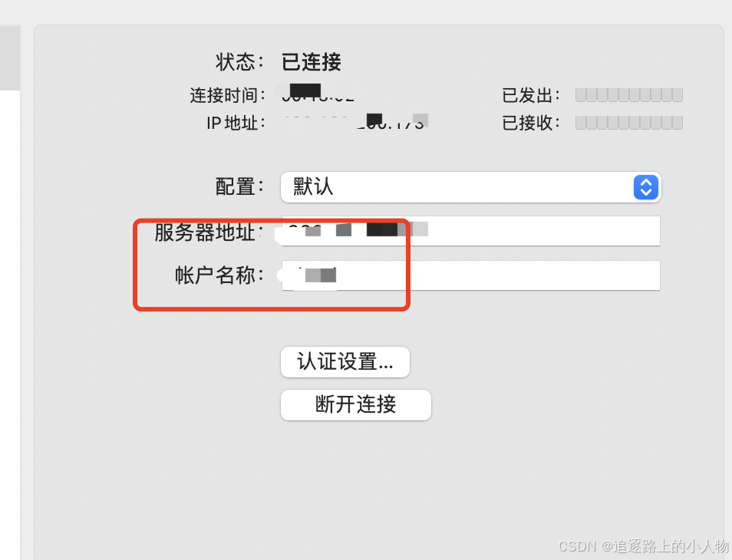Viewport: 732px width, 560px height.
Task: Click the 已接收 traffic level bar
Action: tap(629, 123)
